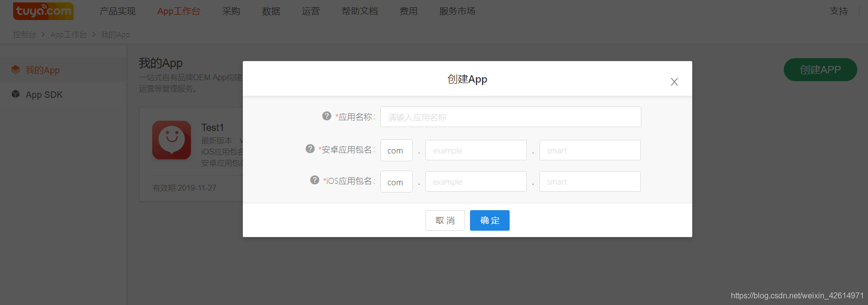Open the 帮助文档 menu
The height and width of the screenshot is (305, 868).
pyautogui.click(x=360, y=11)
